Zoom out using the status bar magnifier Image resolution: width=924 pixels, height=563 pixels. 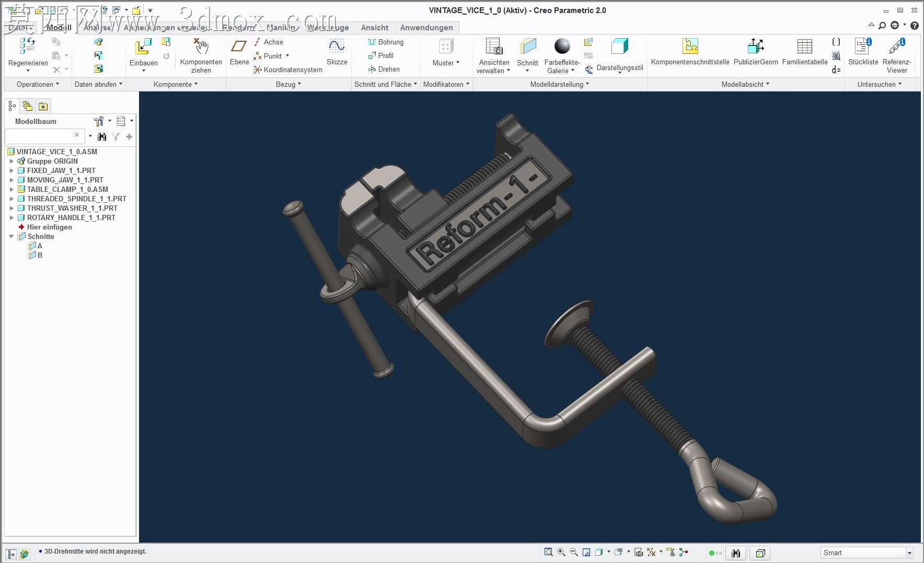[574, 552]
